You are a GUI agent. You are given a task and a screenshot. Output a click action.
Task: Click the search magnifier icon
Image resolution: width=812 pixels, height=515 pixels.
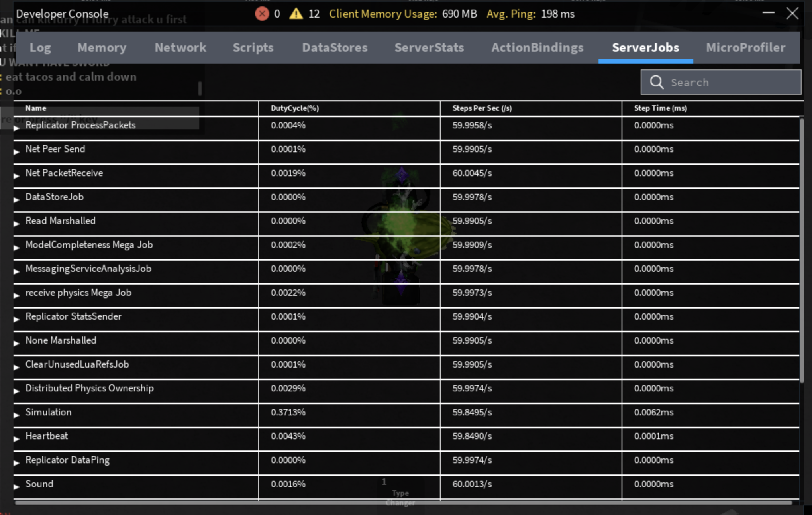pos(657,83)
